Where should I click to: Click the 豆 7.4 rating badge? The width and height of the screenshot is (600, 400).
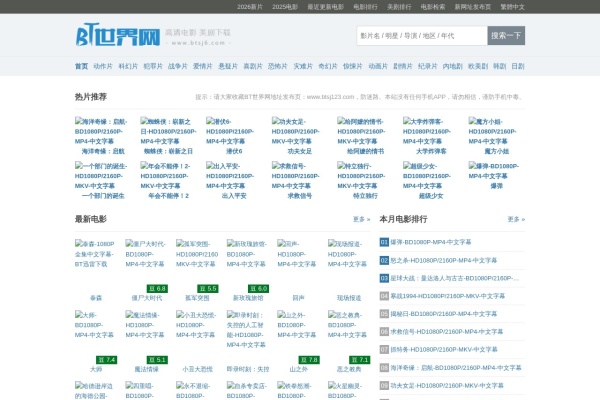pyautogui.click(x=107, y=360)
